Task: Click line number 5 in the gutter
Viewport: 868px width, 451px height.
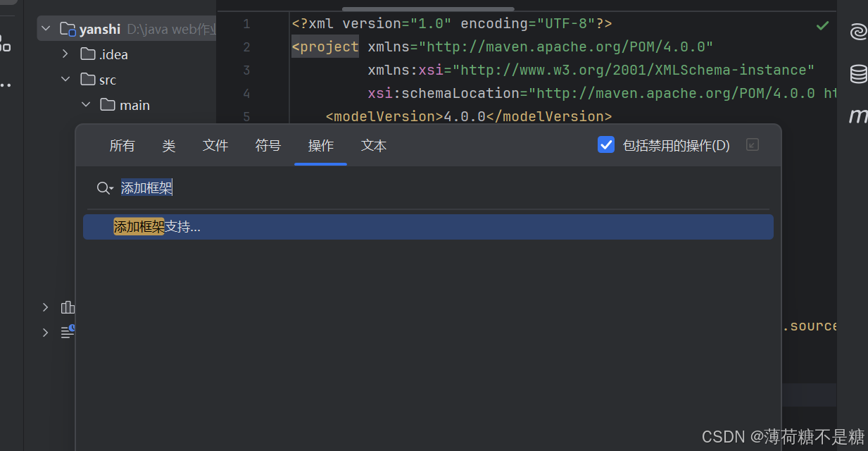Action: tap(246, 116)
